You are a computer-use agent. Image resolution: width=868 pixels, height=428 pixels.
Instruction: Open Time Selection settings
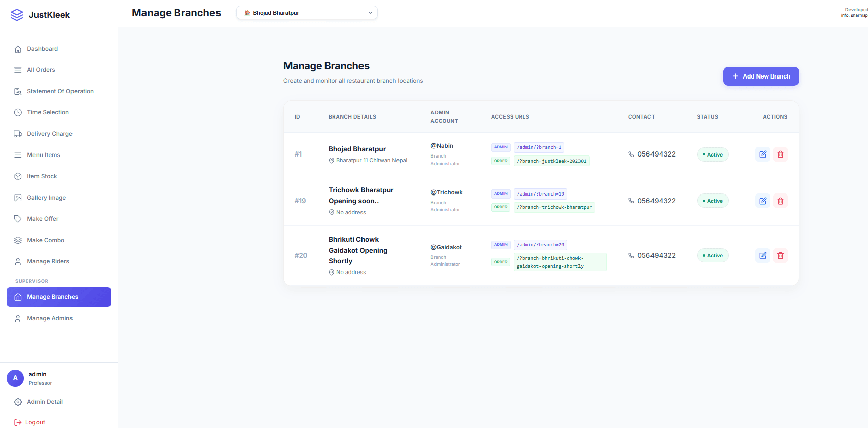[x=59, y=112]
